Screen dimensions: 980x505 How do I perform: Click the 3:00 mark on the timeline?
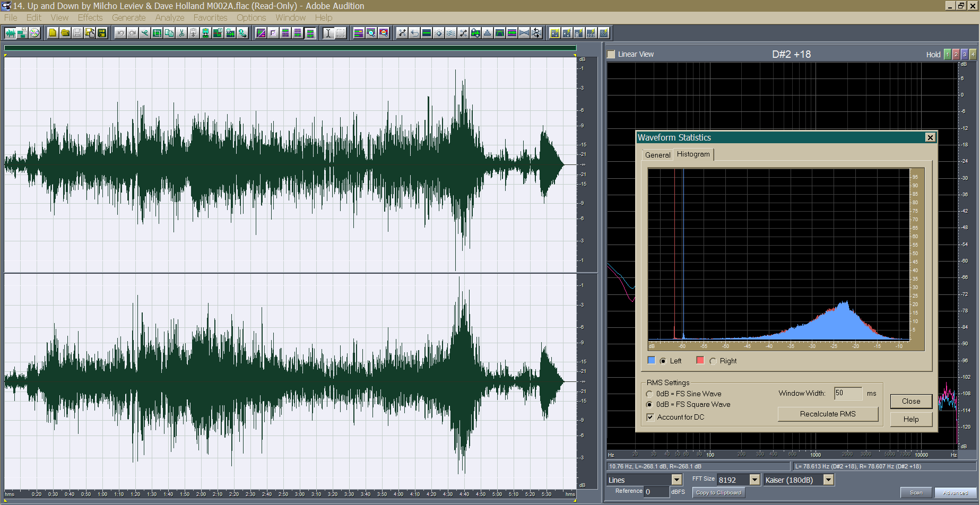(300, 494)
